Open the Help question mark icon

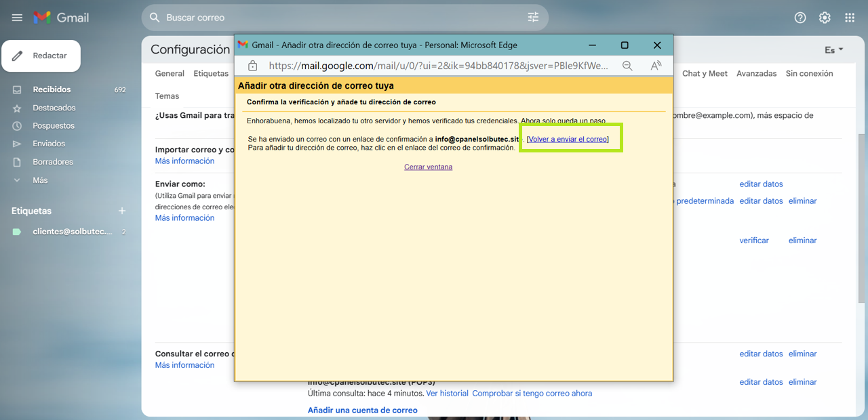coord(800,18)
